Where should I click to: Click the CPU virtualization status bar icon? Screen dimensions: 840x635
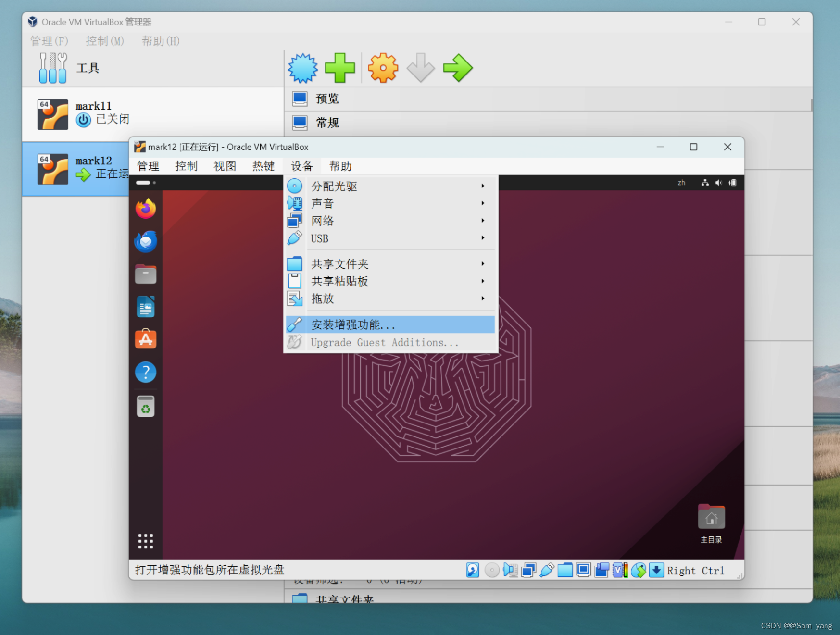(620, 570)
